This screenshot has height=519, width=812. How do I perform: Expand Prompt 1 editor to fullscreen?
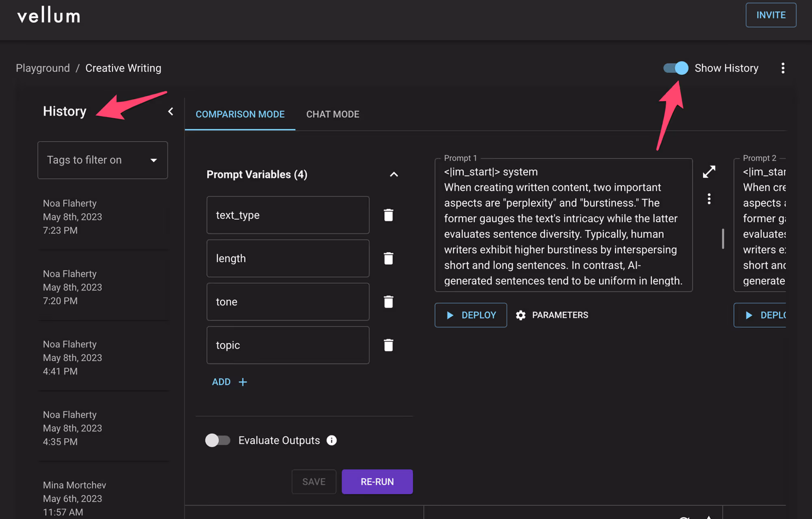pyautogui.click(x=709, y=172)
